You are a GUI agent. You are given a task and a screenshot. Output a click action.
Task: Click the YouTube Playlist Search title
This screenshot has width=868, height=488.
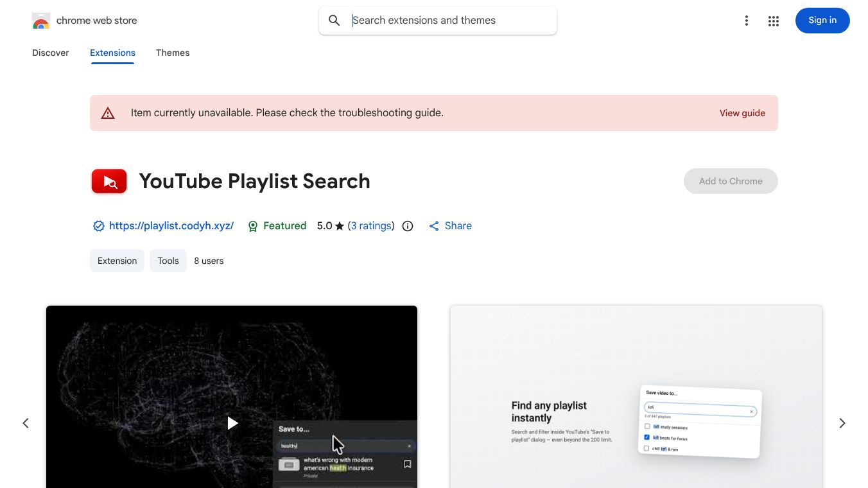coord(254,181)
